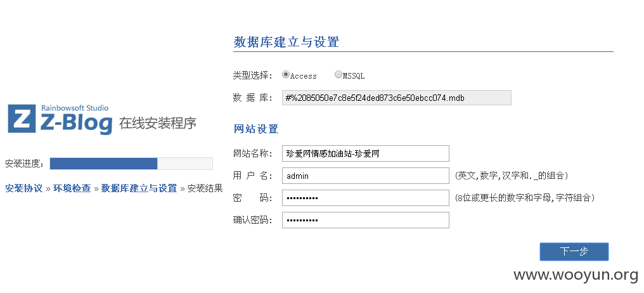Click the 网站设置 section heading

[x=256, y=129]
